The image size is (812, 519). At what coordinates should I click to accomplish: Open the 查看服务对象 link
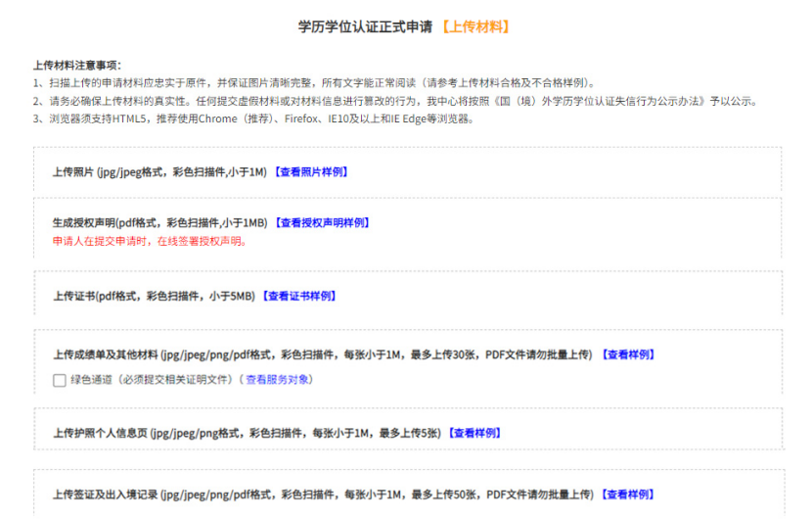pyautogui.click(x=279, y=379)
